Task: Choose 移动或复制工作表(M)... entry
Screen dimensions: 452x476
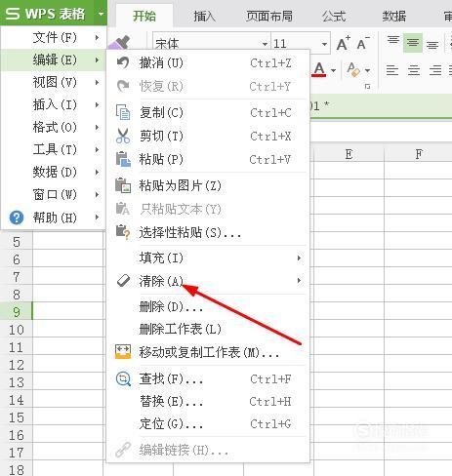Action: coord(208,352)
